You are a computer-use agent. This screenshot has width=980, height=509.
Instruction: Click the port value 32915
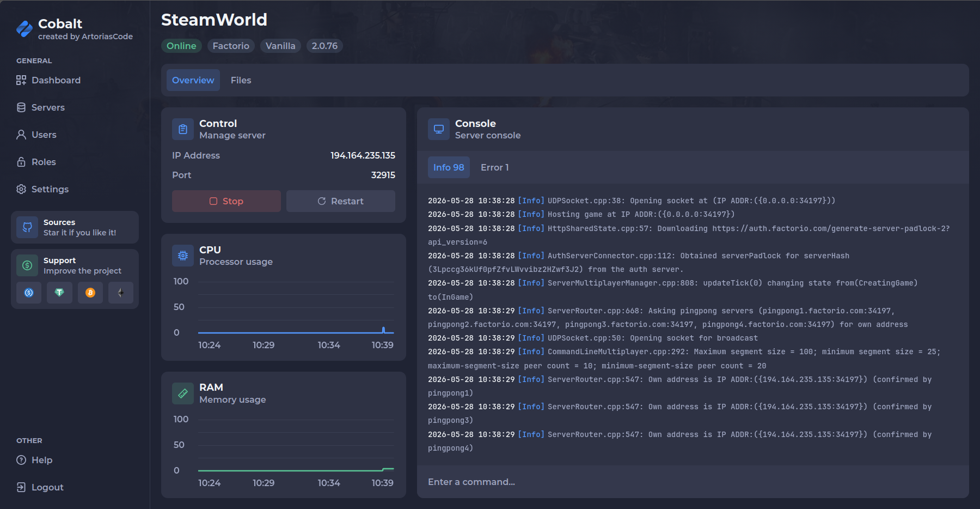pyautogui.click(x=383, y=175)
